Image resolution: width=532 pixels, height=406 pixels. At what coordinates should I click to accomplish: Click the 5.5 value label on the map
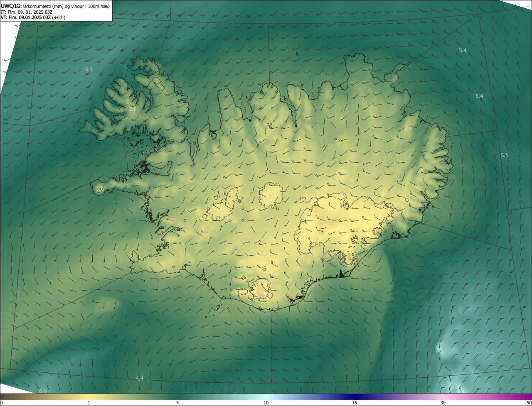[x=505, y=156]
